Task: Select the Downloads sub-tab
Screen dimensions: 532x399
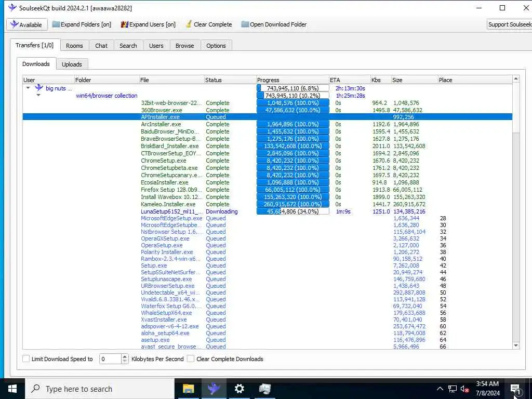Action: tap(36, 64)
